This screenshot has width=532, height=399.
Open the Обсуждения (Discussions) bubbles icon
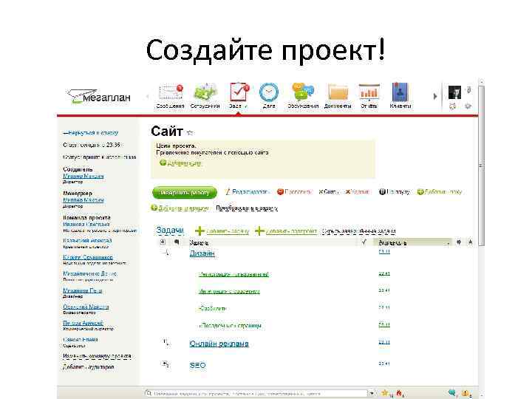point(303,92)
